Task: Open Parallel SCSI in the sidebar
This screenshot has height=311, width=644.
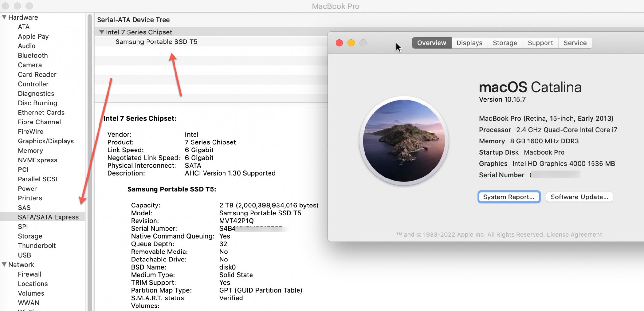Action: (37, 179)
